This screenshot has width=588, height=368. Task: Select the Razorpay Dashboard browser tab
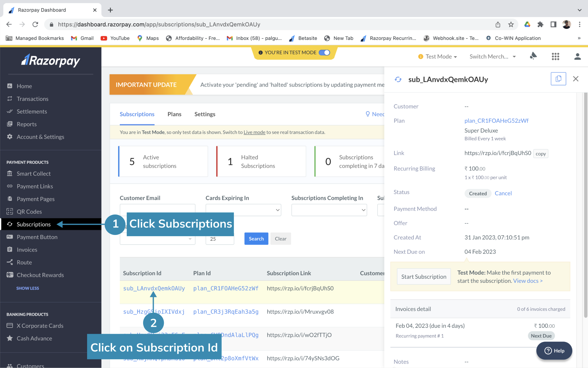(x=52, y=10)
